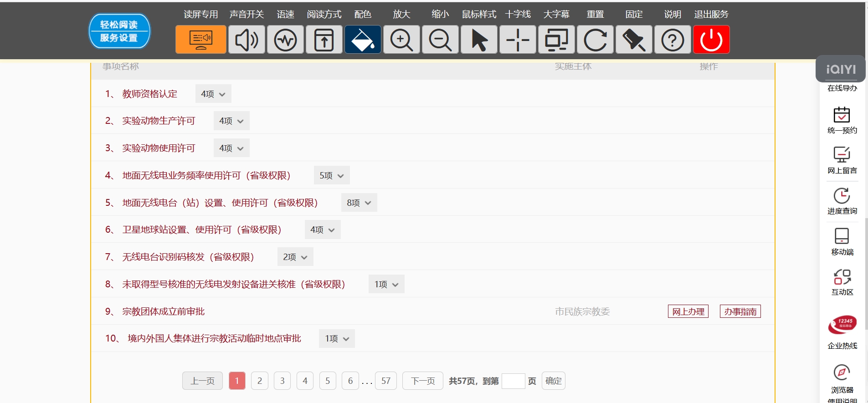Click the screen reader mode icon
Viewport: 868px width, 403px height.
201,40
